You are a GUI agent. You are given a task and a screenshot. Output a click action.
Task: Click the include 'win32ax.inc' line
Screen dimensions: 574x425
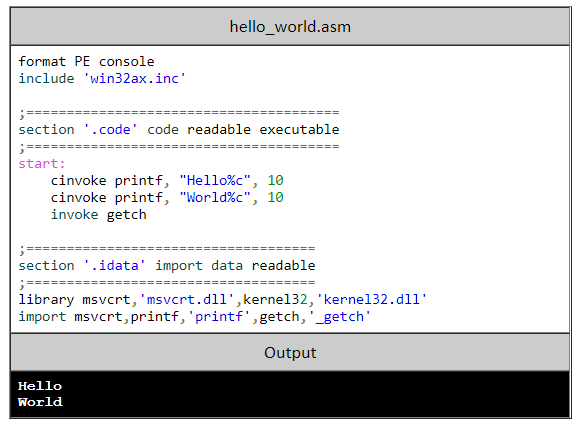click(x=102, y=78)
